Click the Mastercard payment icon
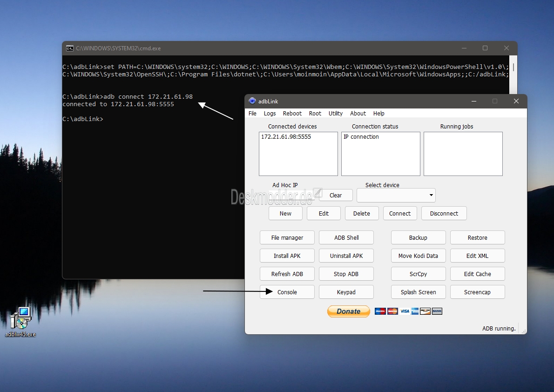This screenshot has height=392, width=554. [392, 311]
